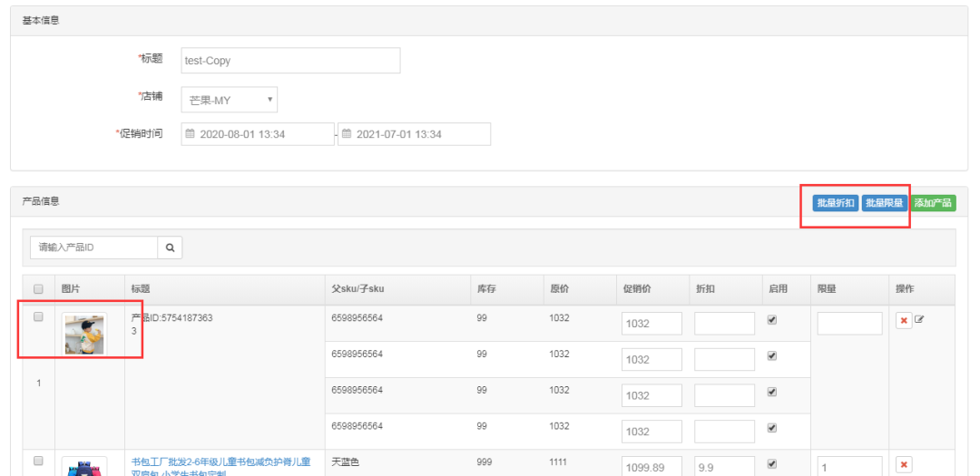This screenshot has width=980, height=476.
Task: Click the 批量折扣 button
Action: coord(835,203)
